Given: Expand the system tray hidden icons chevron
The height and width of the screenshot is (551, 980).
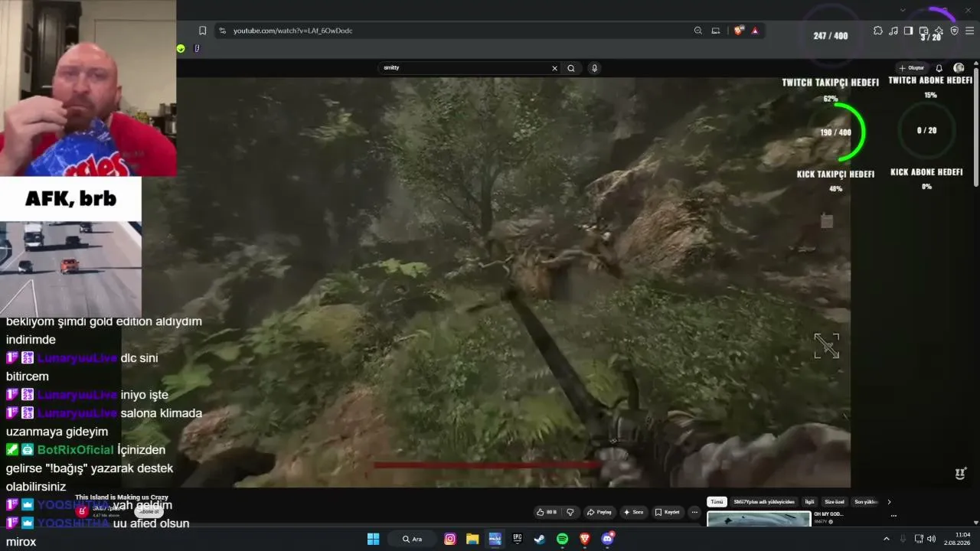Looking at the screenshot, I should 887,539.
